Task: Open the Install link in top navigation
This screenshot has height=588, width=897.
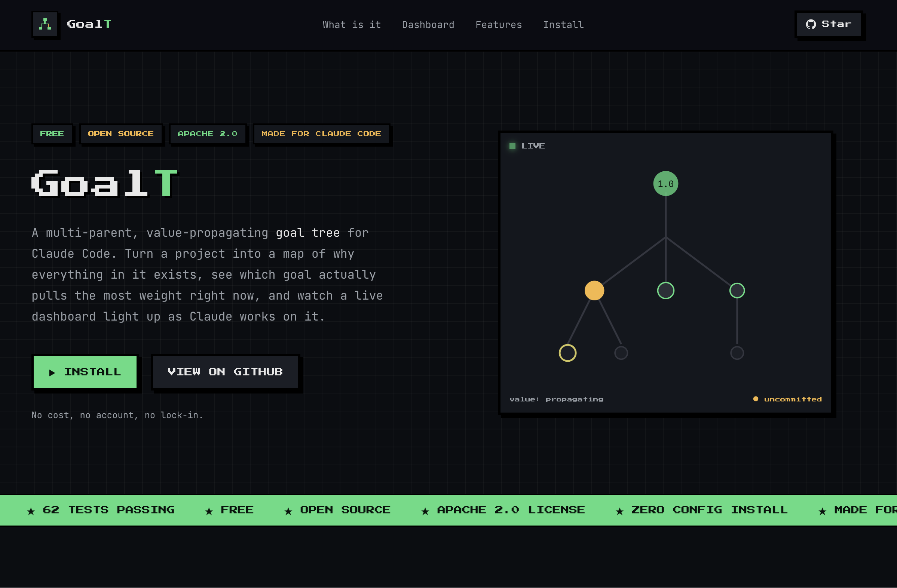Action: [563, 25]
